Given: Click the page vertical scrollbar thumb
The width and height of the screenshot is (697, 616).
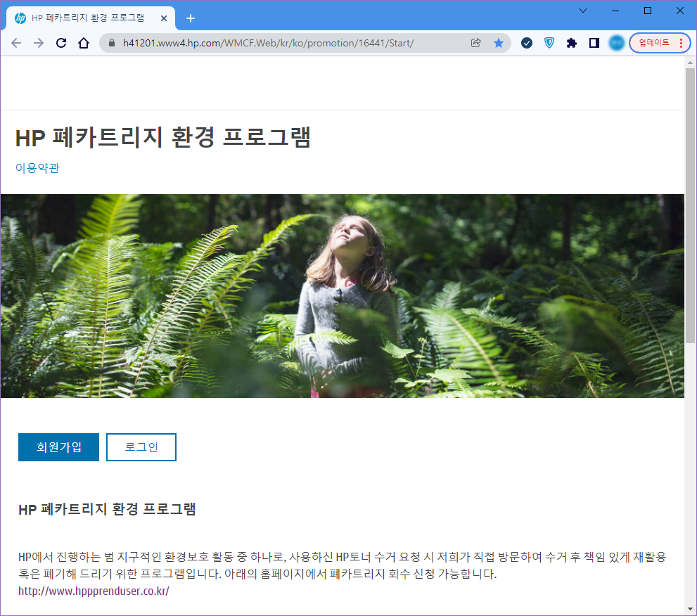Looking at the screenshot, I should click(x=690, y=205).
